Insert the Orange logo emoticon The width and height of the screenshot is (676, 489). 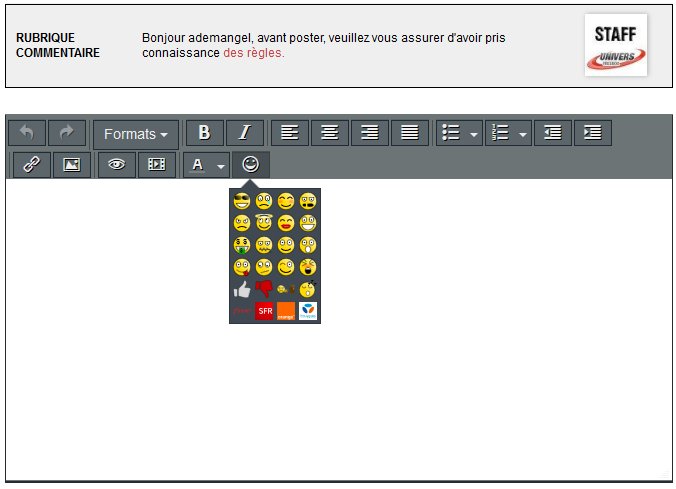(286, 311)
